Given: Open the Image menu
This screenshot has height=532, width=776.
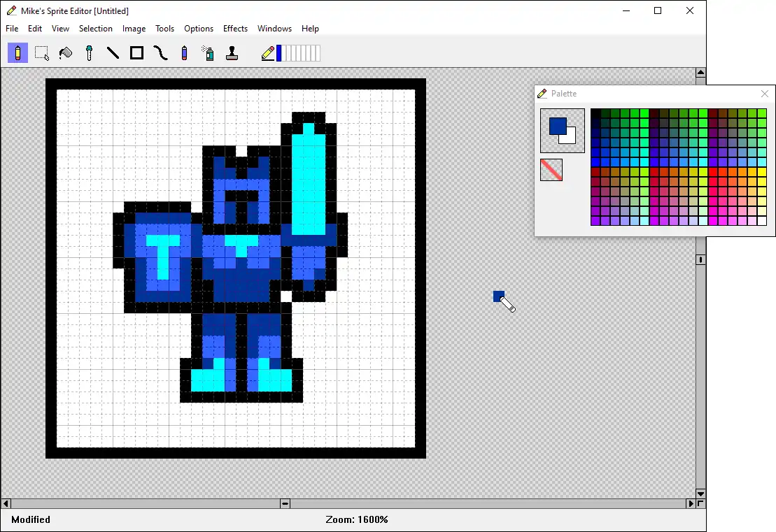Looking at the screenshot, I should pos(134,29).
